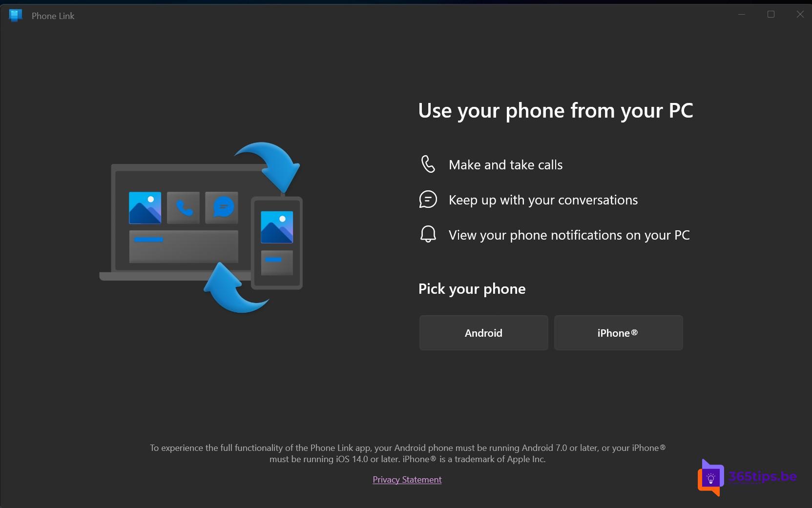
Task: Click the 'Phone Link' window title text
Action: click(53, 16)
